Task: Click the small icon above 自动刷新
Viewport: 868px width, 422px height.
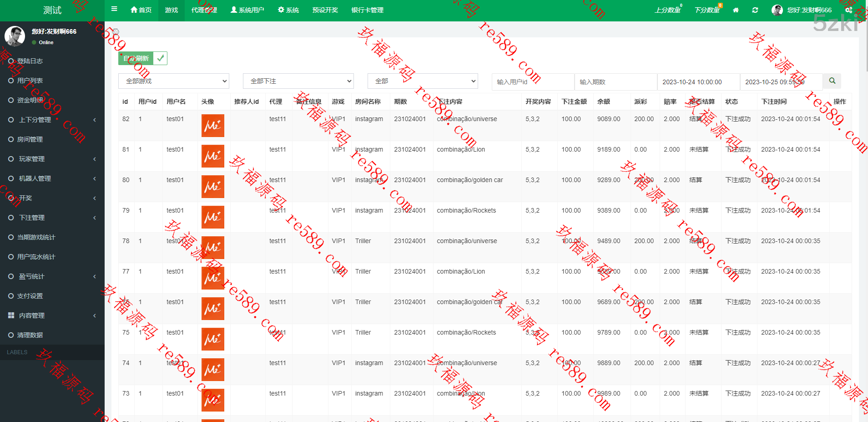Action: pyautogui.click(x=116, y=31)
